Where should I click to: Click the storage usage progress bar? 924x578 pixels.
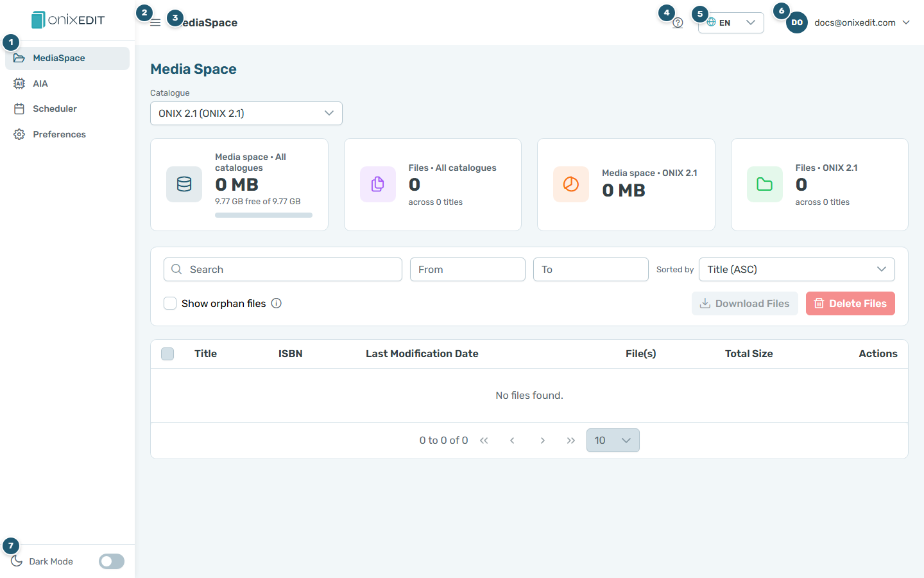tap(264, 215)
